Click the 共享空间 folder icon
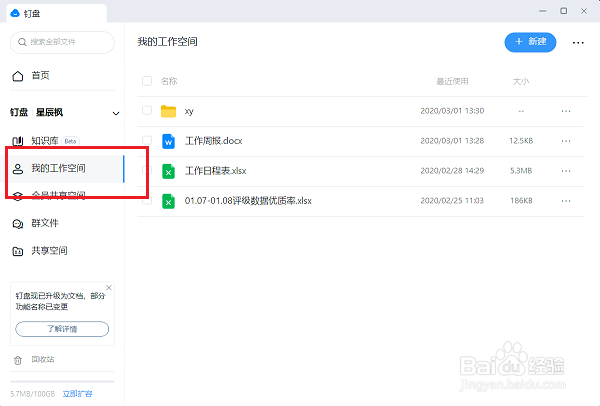Screen dimensions: 600x406 (18, 251)
